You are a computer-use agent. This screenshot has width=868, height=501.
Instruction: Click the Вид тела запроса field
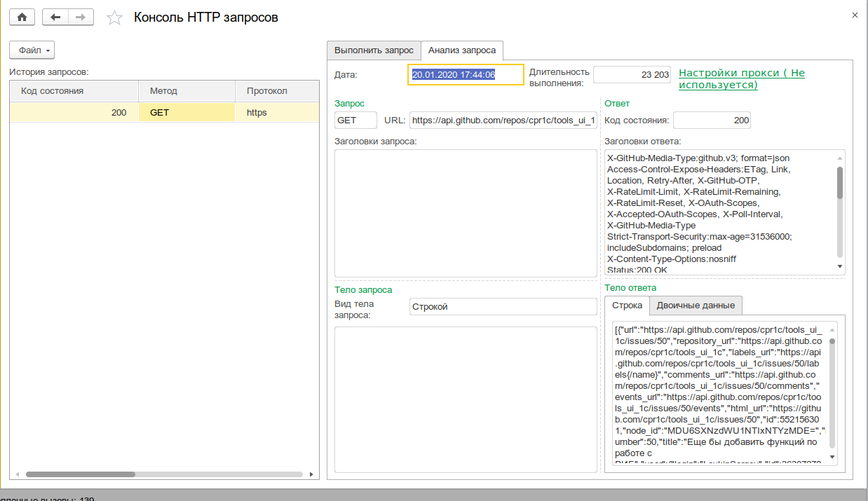pos(503,307)
